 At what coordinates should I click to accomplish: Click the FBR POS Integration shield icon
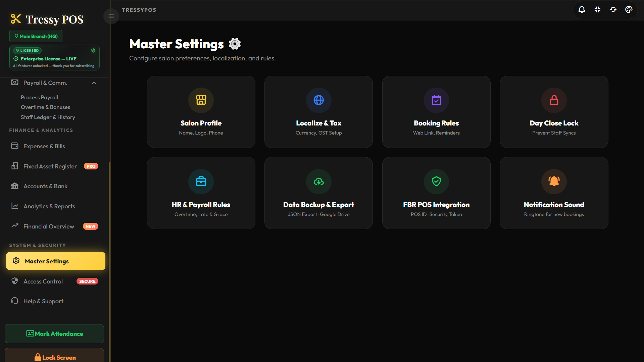(436, 182)
